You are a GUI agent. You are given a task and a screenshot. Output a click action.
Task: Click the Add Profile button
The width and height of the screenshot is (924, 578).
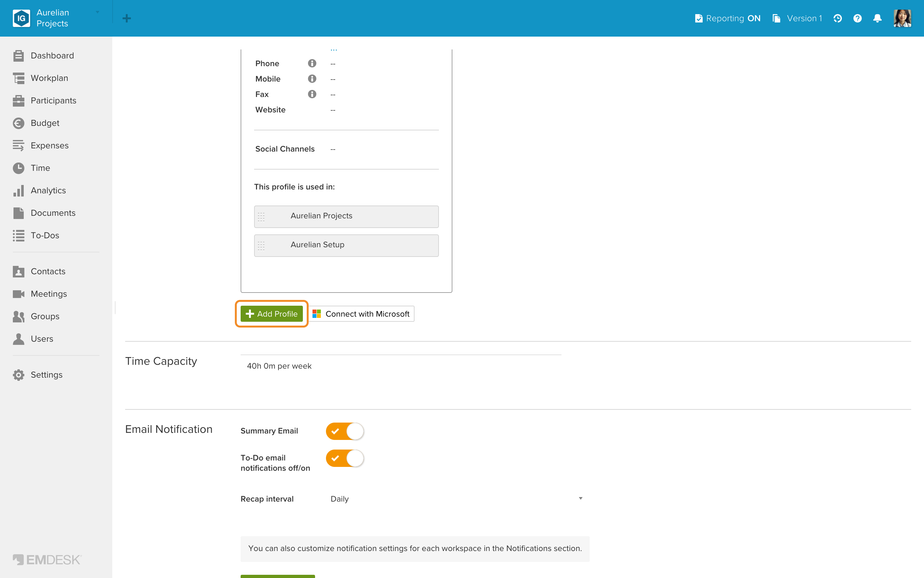pos(271,314)
